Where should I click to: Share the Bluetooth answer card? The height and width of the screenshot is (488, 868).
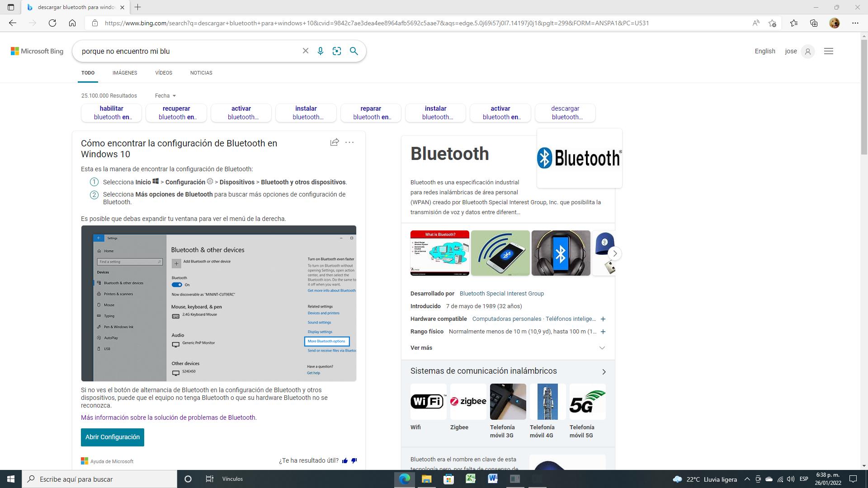[x=335, y=142]
